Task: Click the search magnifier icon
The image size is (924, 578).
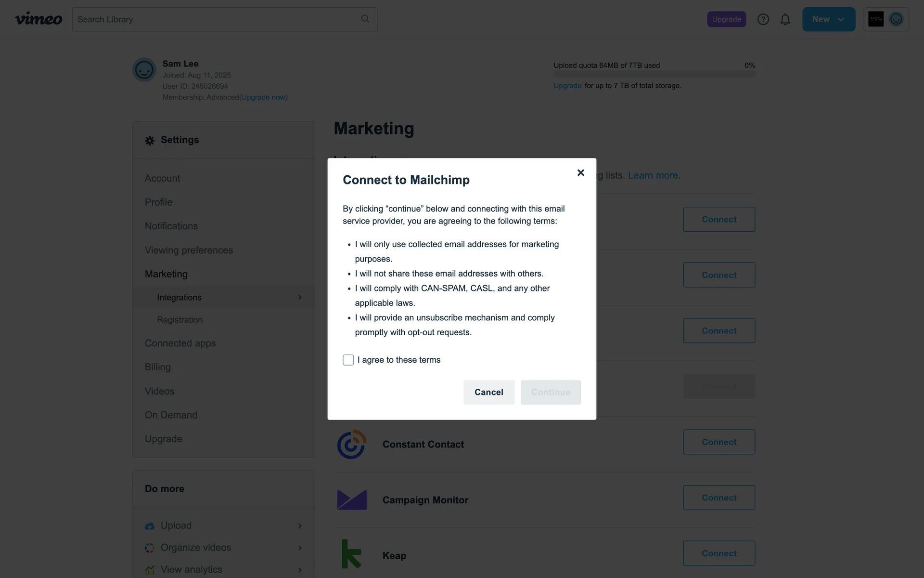Action: [365, 19]
